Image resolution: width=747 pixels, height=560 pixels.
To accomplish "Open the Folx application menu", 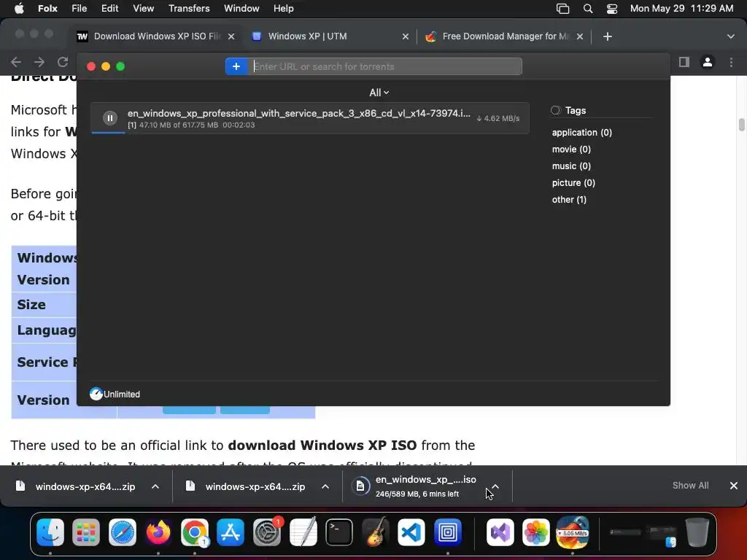I will [47, 8].
